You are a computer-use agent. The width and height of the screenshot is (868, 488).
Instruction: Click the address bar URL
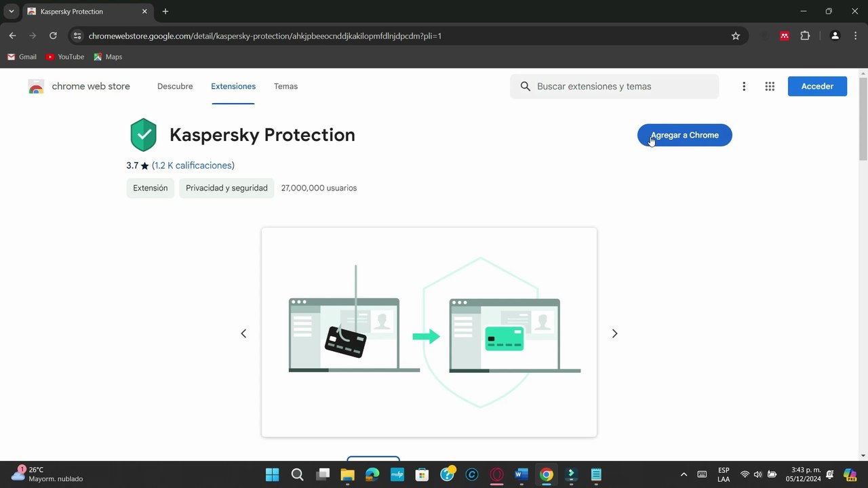(x=265, y=36)
